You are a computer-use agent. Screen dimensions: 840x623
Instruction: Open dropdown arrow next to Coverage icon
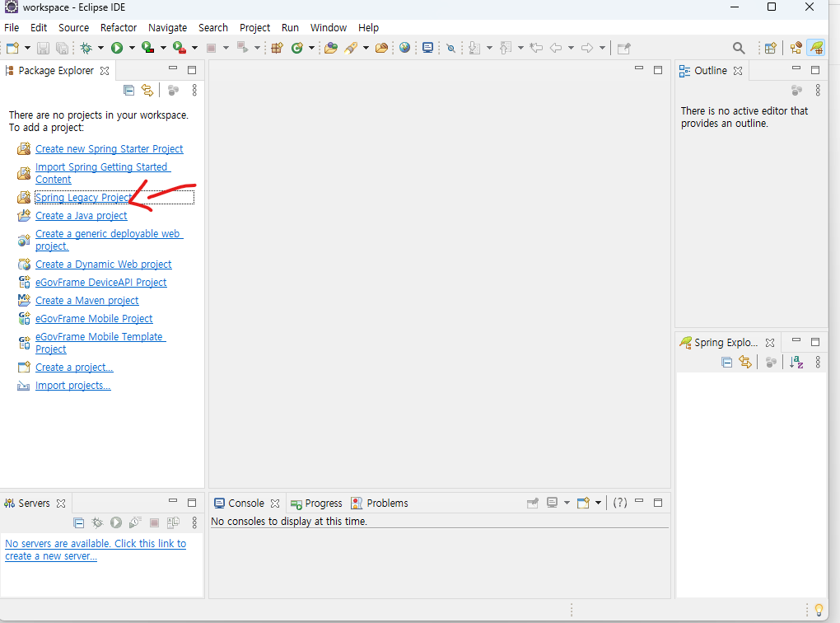tap(163, 49)
